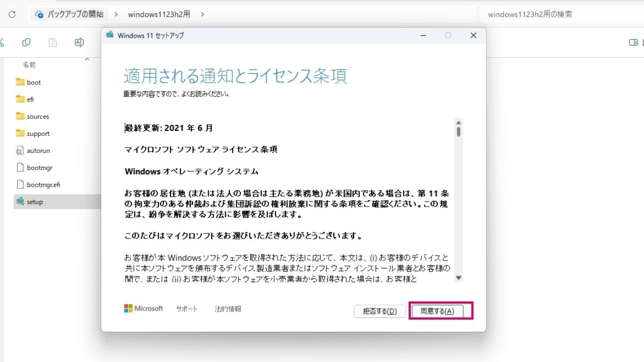Click the license scrollbar up arrow
Screen dimensions: 644x362
click(x=458, y=123)
